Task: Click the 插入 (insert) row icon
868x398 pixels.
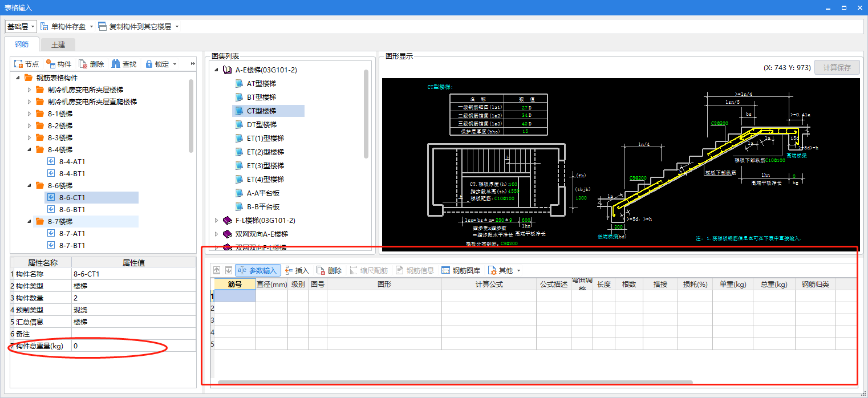Action: coord(289,270)
